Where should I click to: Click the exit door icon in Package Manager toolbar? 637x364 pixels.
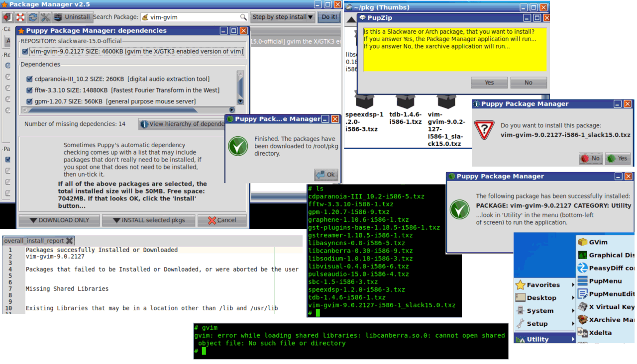tap(7, 17)
